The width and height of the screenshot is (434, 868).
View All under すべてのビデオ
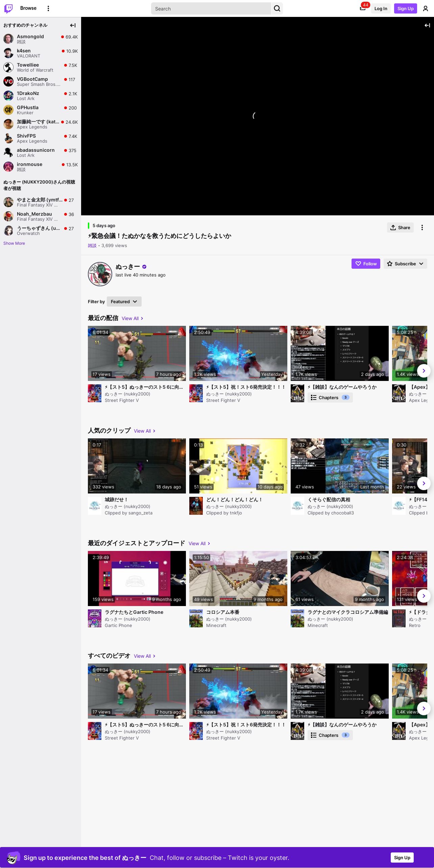pos(145,656)
